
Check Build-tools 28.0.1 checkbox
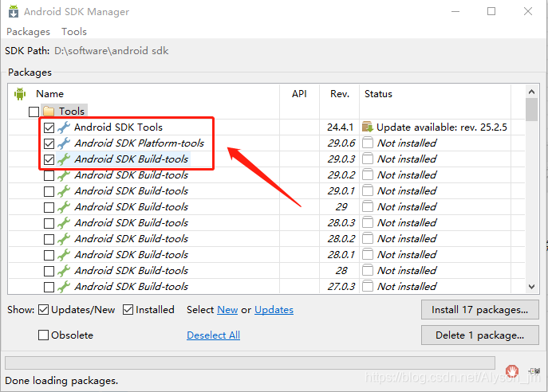coord(49,255)
